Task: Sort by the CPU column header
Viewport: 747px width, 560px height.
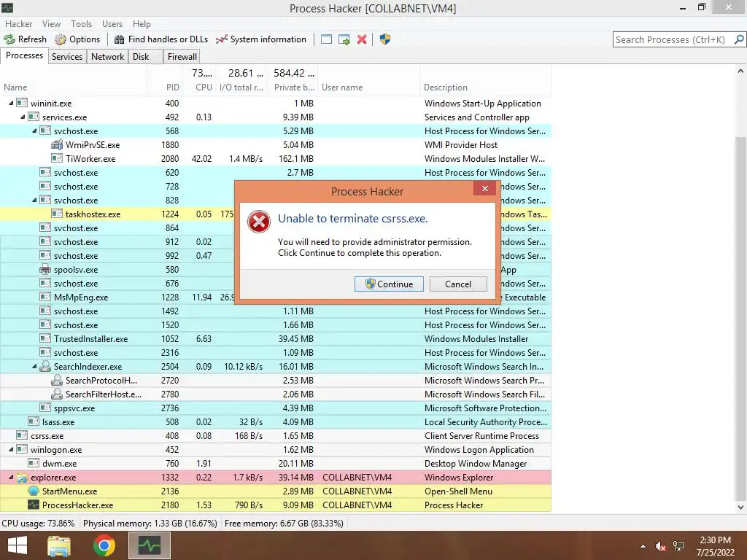Action: [199, 87]
